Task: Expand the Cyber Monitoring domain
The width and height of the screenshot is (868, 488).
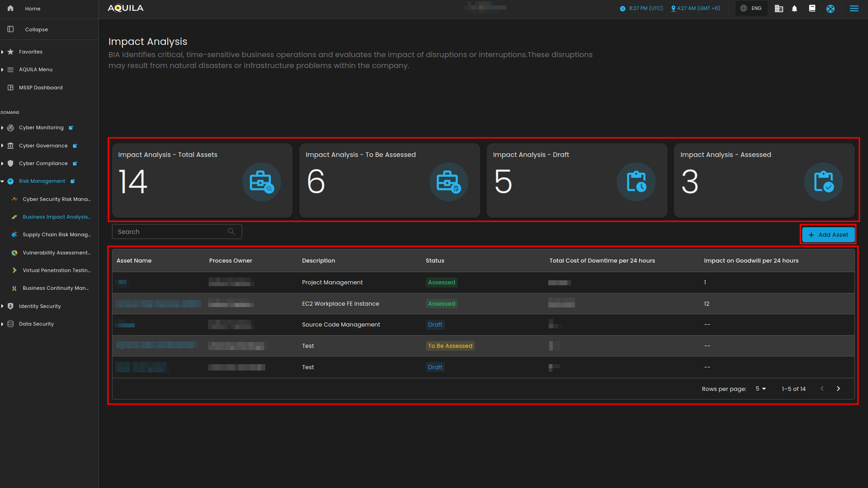Action: point(41,128)
